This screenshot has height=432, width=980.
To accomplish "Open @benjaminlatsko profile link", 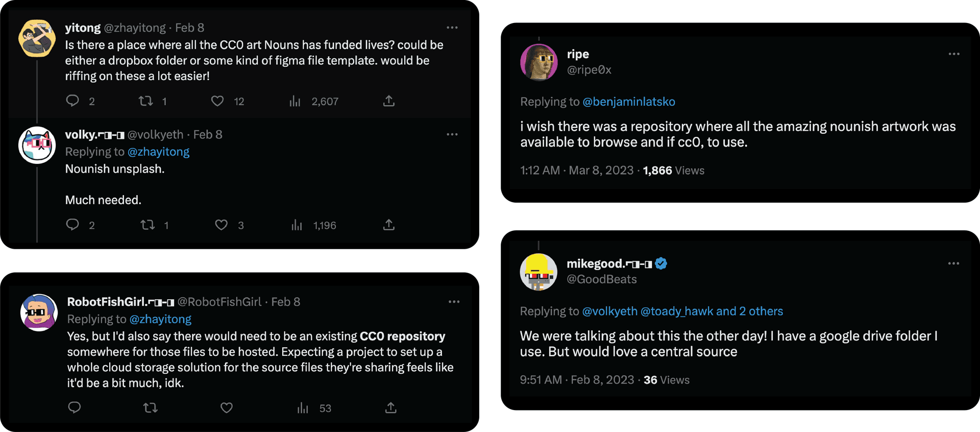I will (x=628, y=102).
